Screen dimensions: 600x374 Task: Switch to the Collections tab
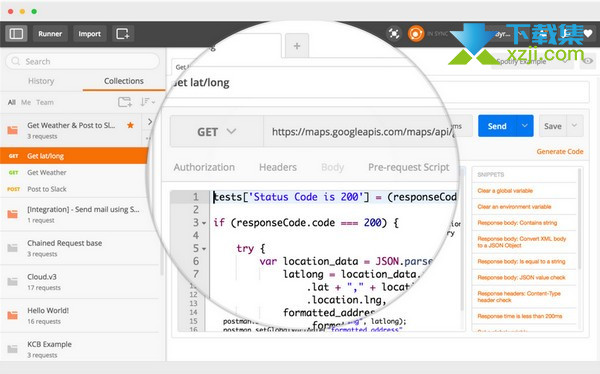124,81
